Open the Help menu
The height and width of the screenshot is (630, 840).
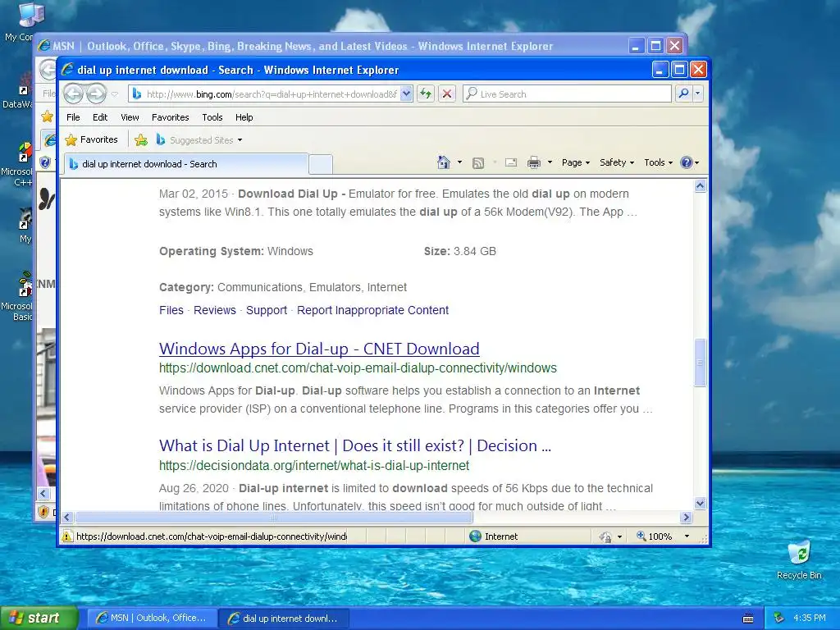(244, 117)
